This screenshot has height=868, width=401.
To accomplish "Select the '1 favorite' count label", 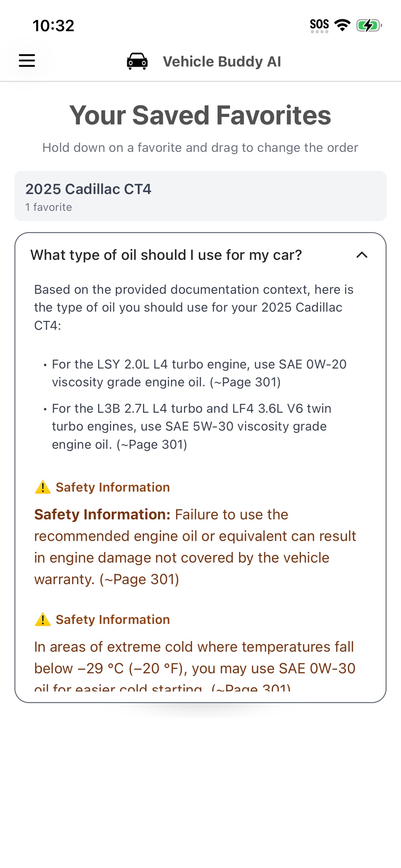I will point(49,207).
